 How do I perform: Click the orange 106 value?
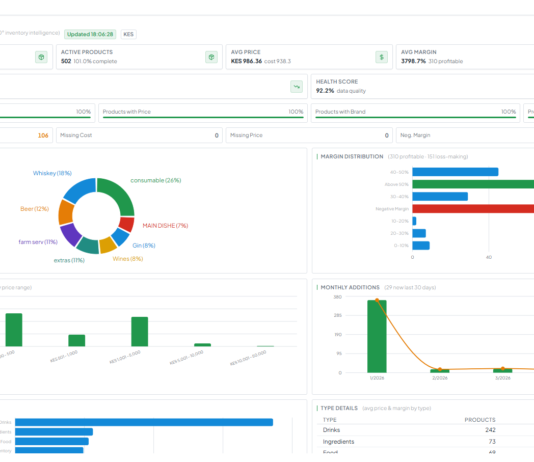[x=43, y=136]
